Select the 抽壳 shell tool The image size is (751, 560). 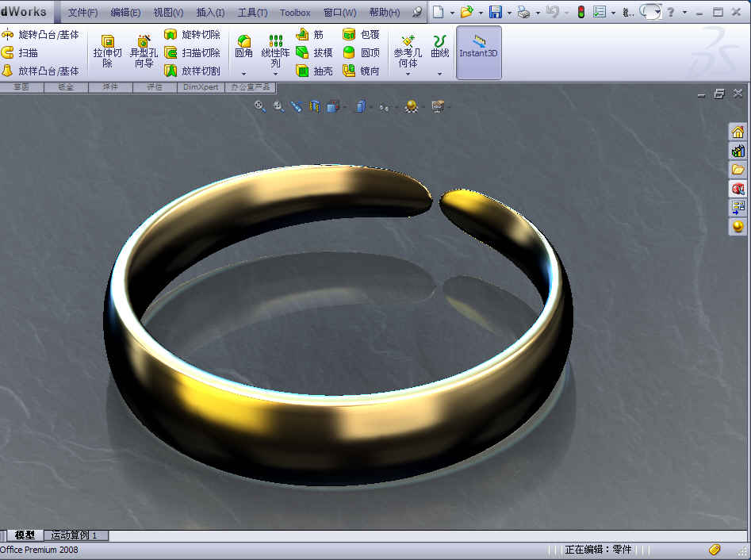click(x=314, y=71)
